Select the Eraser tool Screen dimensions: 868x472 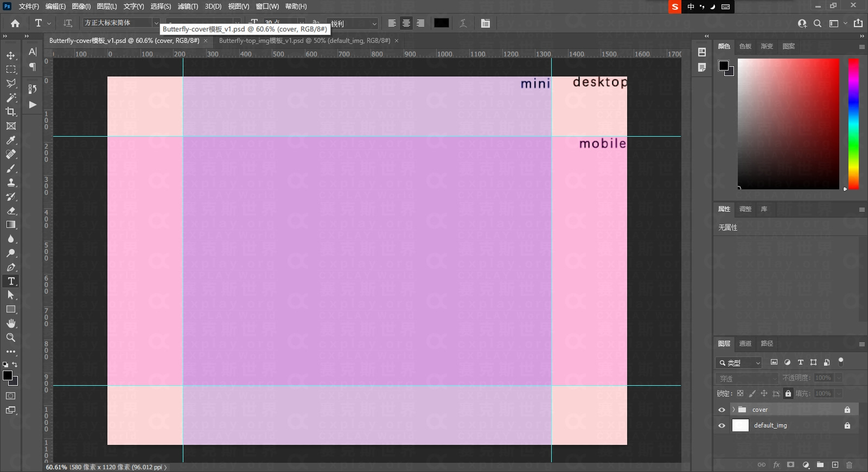click(11, 211)
